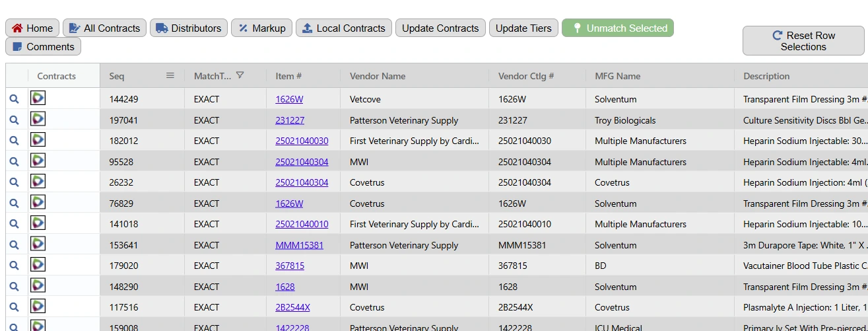868x331 pixels.
Task: Open contracts icon for Seq 153641
Action: coord(38,244)
